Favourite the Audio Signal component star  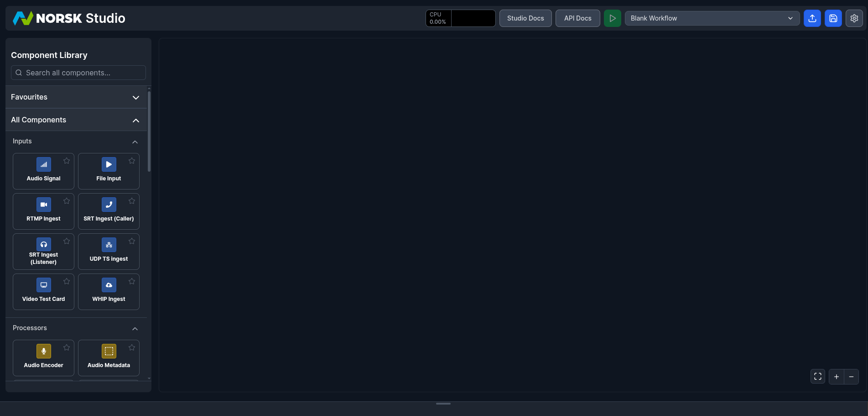click(67, 161)
